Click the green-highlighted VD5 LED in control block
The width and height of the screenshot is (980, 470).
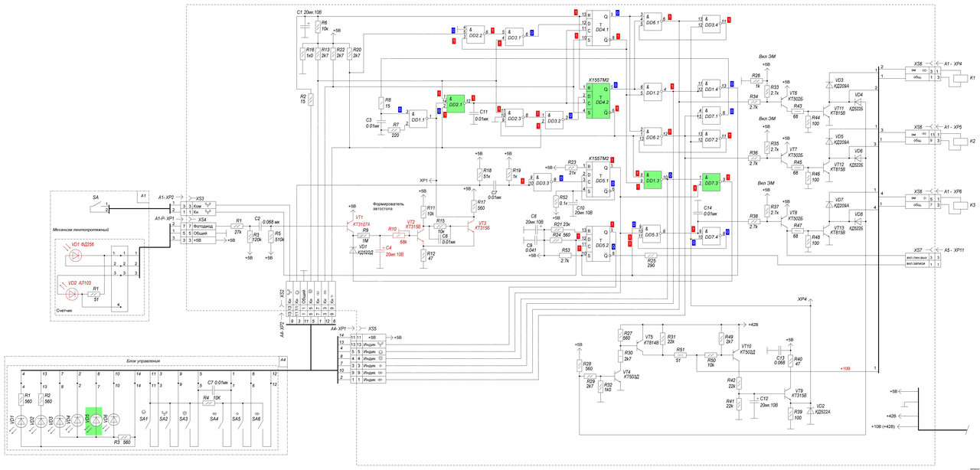click(x=95, y=421)
